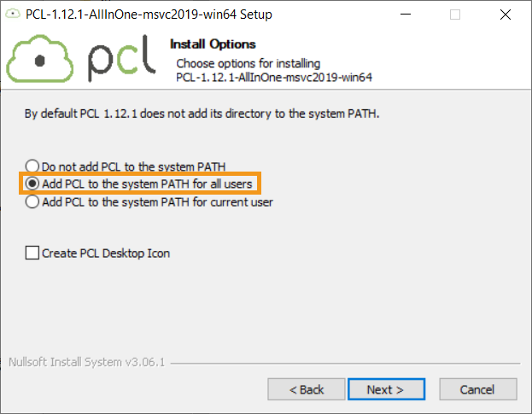Pick Add PCL to PATH for current user
This screenshot has height=414, width=532.
click(x=32, y=202)
